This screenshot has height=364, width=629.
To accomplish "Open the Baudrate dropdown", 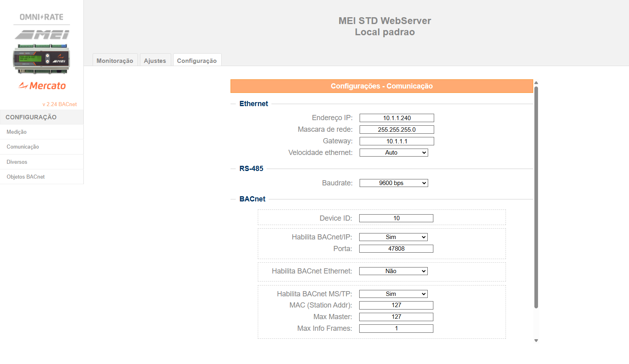I will (x=394, y=183).
